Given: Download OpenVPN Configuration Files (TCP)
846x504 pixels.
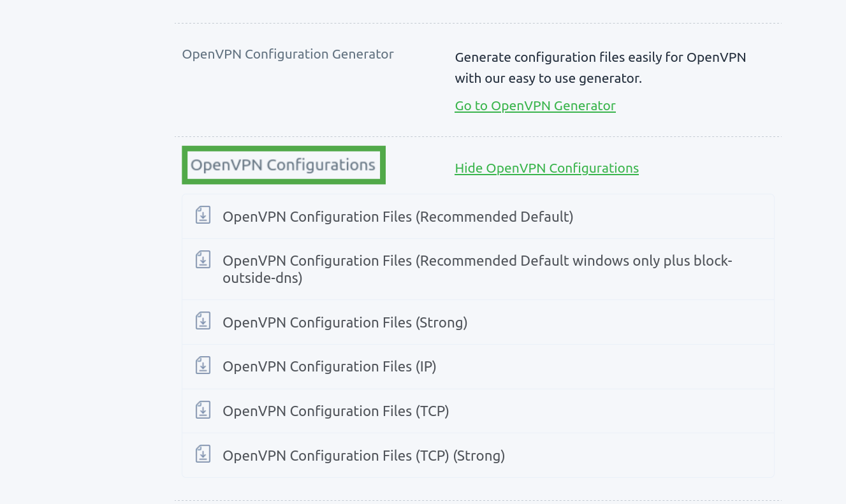Looking at the screenshot, I should 336,411.
